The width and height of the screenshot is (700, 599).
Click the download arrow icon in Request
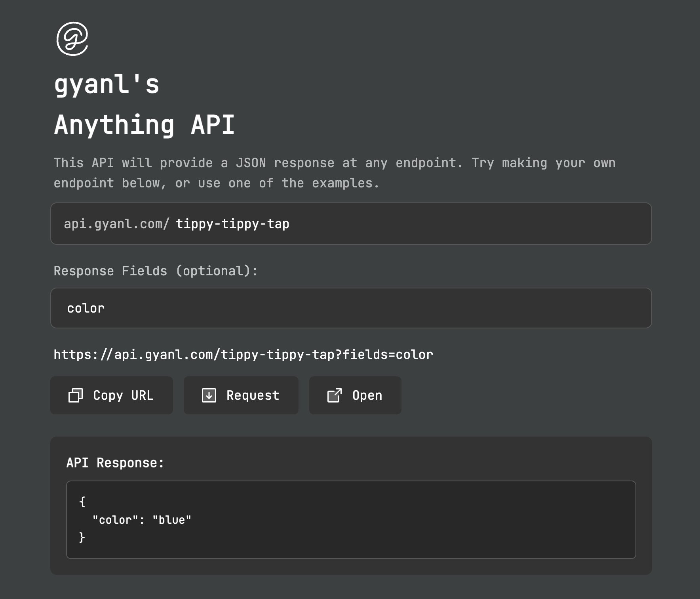(x=209, y=395)
